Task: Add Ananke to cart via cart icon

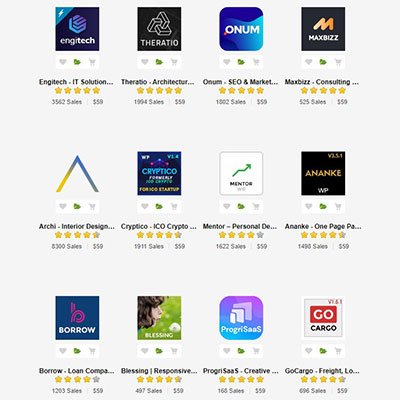Action: coord(338,206)
